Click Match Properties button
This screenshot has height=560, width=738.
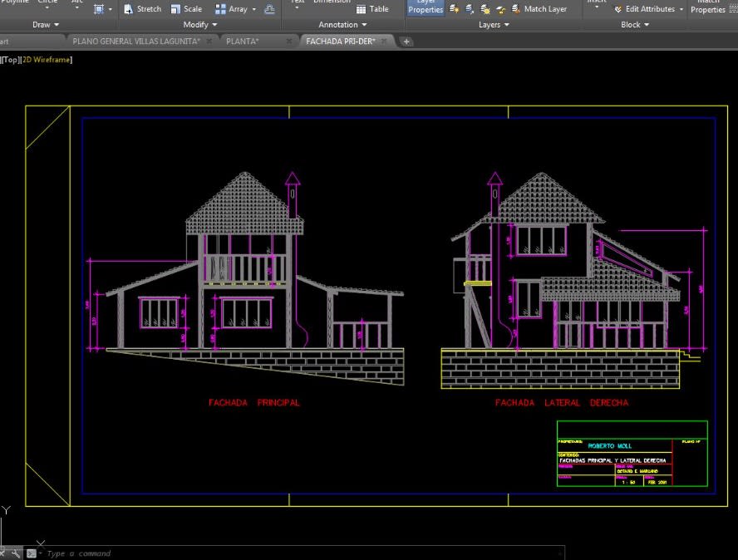tap(708, 7)
